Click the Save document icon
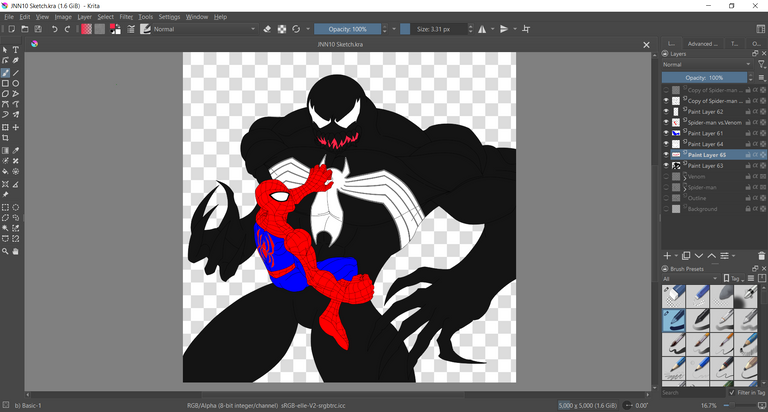Viewport: 768px width, 412px height. [38, 29]
